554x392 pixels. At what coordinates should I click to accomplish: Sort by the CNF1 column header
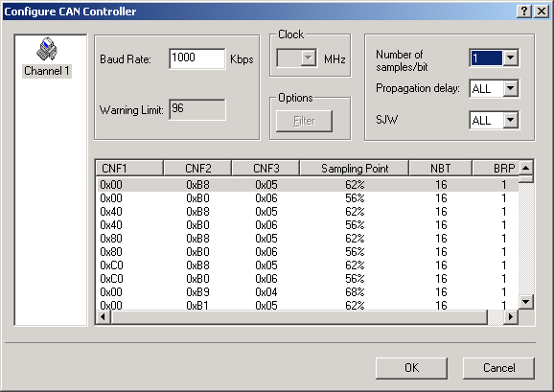129,168
